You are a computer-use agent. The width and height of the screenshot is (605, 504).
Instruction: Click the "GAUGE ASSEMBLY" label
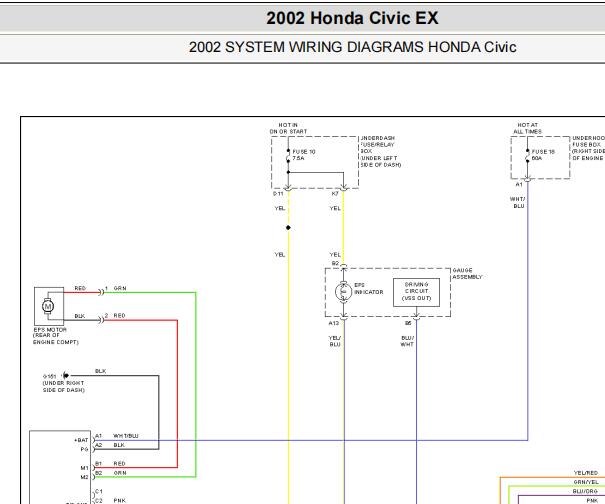[x=467, y=274]
